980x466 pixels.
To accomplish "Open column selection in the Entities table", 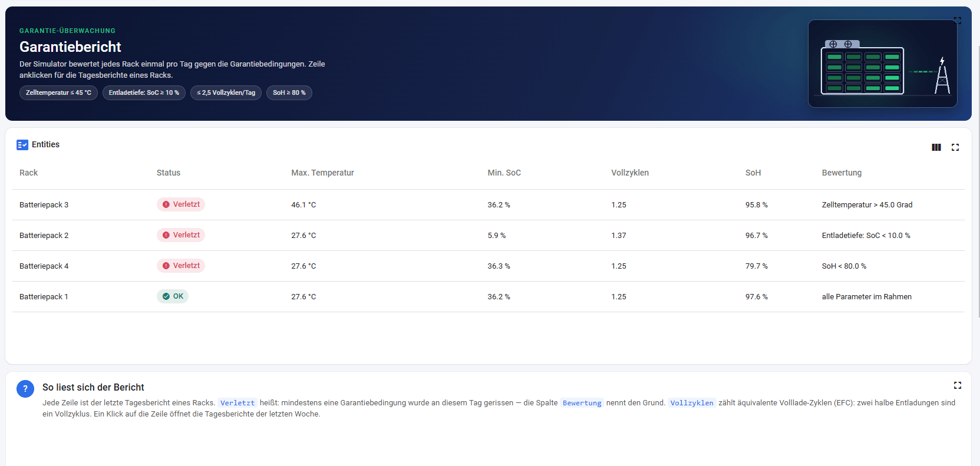I will click(936, 147).
